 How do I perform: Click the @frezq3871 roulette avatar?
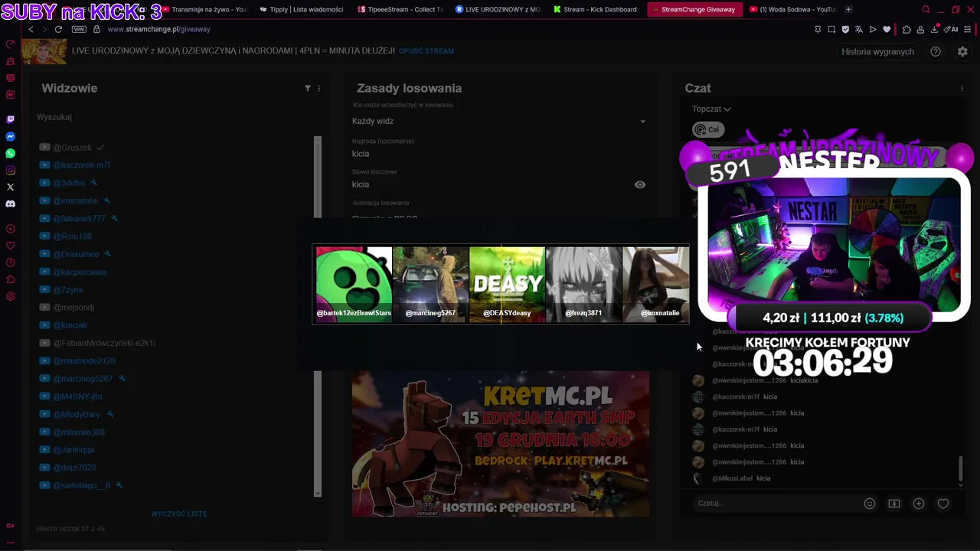pos(583,284)
